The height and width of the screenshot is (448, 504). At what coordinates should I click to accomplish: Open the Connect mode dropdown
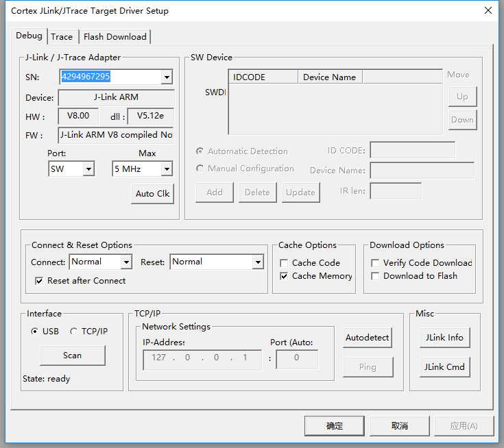(x=126, y=262)
